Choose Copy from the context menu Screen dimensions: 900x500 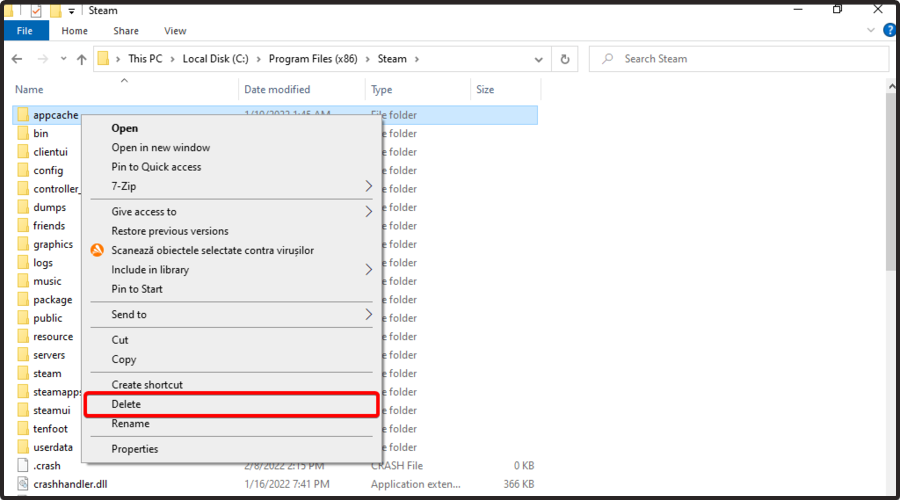coord(232,359)
